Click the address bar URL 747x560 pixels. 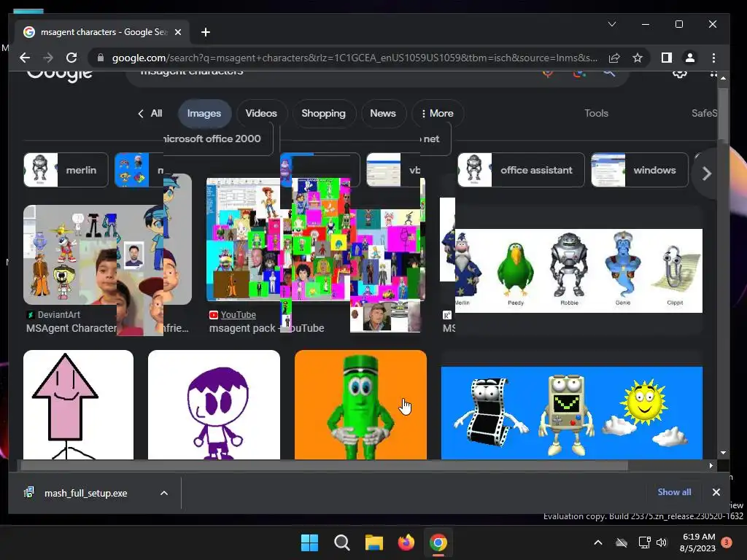[x=355, y=58]
